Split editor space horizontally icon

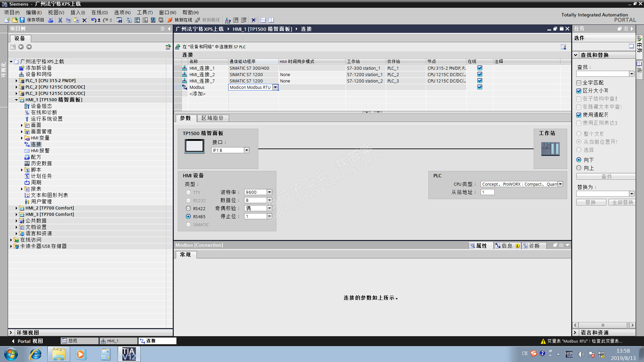pyautogui.click(x=263, y=20)
